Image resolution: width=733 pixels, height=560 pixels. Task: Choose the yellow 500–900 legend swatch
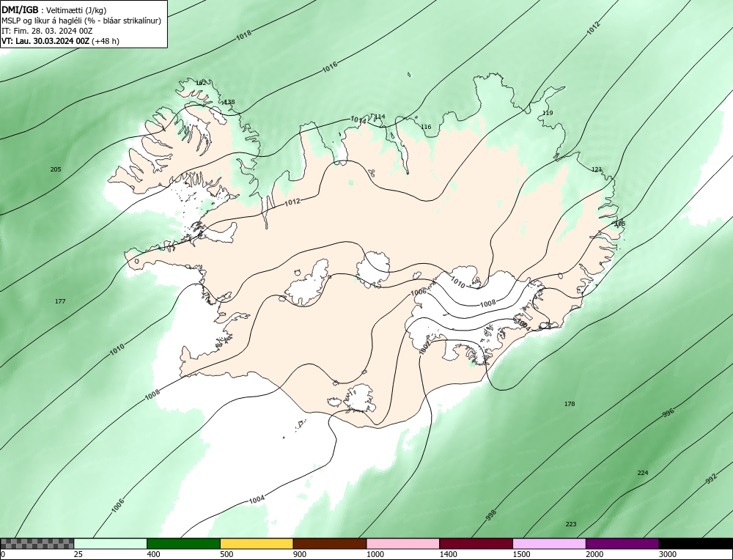(x=257, y=544)
